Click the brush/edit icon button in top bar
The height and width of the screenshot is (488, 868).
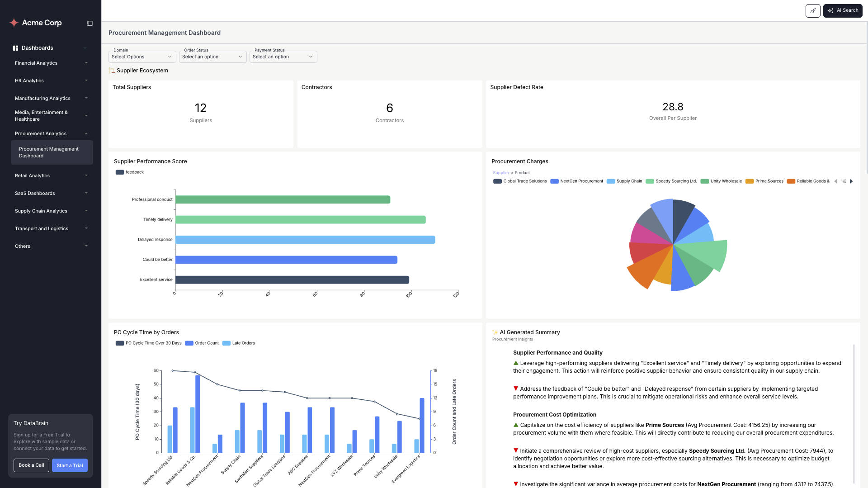813,10
